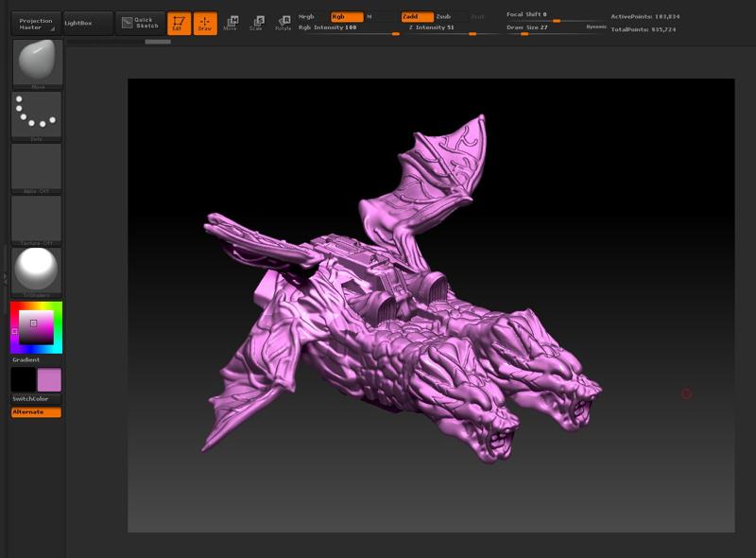Open the brush thumbnail picker

[36, 64]
